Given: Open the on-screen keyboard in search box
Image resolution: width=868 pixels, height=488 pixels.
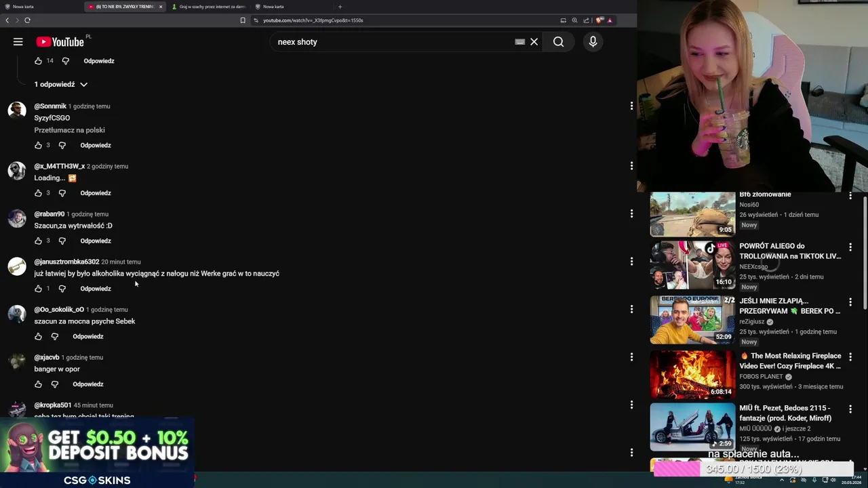Looking at the screenshot, I should pyautogui.click(x=519, y=42).
